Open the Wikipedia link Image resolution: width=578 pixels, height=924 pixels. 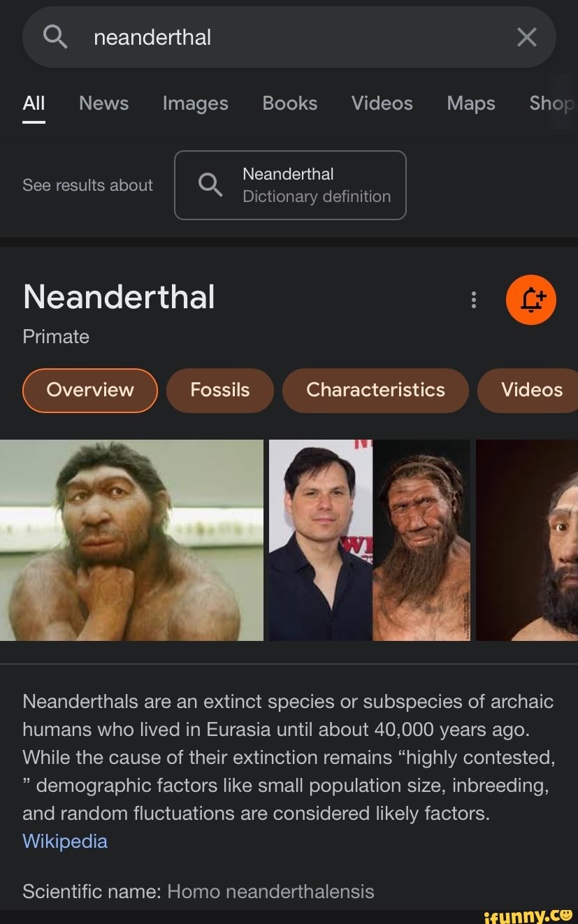click(65, 841)
